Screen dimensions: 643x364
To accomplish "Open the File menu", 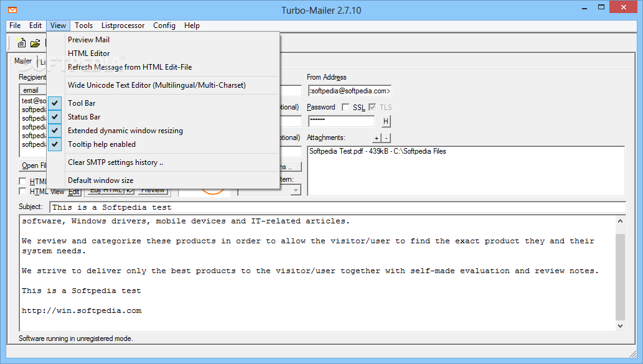I will pyautogui.click(x=15, y=26).
